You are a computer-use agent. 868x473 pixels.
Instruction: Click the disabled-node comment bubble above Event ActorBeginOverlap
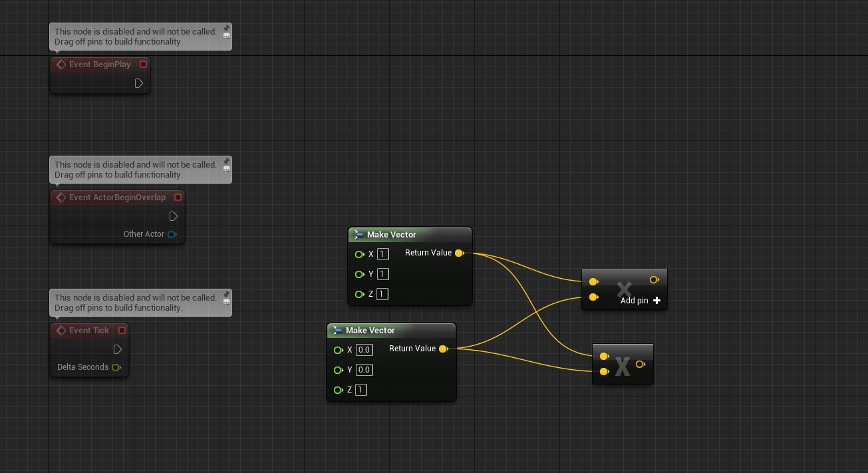click(x=141, y=170)
